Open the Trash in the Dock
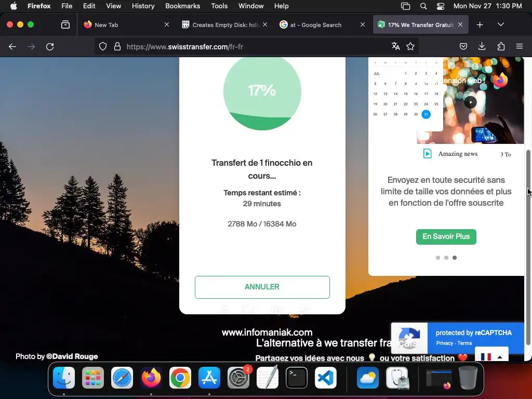This screenshot has height=399, width=532. point(468,378)
